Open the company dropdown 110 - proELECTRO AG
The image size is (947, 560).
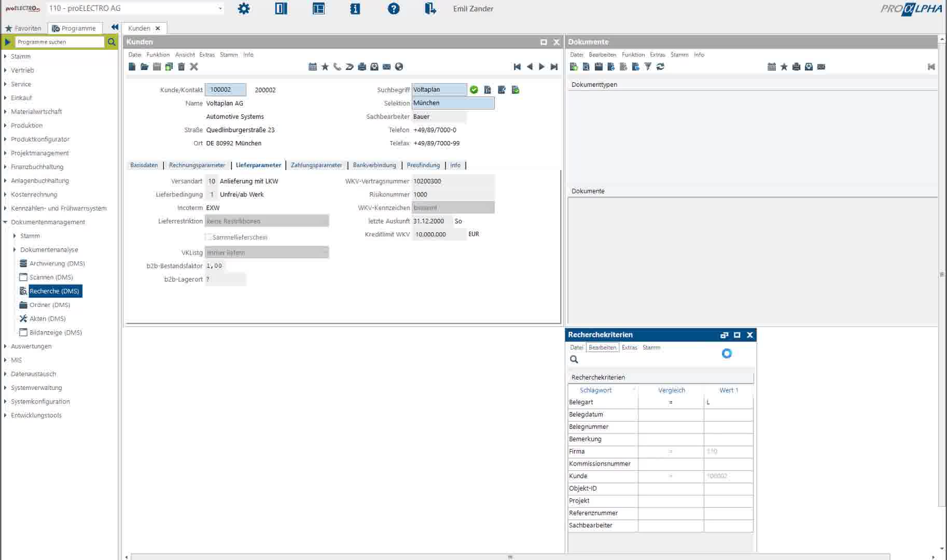click(220, 8)
